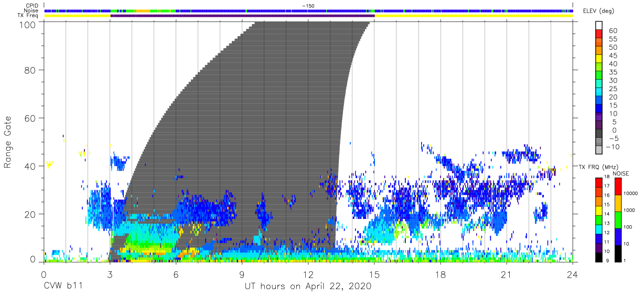Click the 24 tick label on the UT hours axis
644x297 pixels.
coord(573,274)
